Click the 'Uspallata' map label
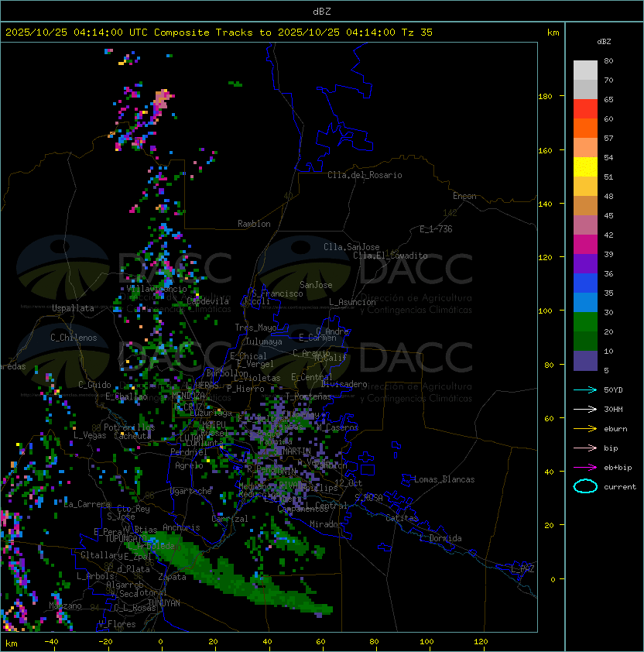The image size is (644, 652). click(x=73, y=308)
